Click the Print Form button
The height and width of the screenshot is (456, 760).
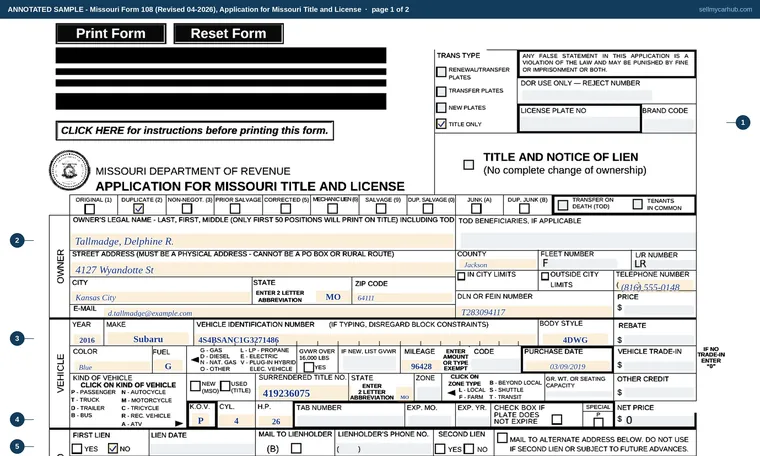pos(111,33)
